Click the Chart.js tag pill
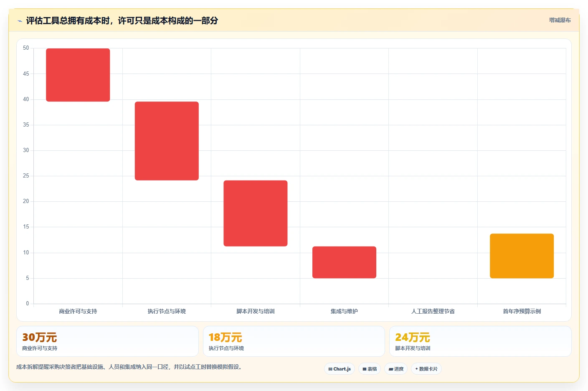Image resolution: width=588 pixels, height=391 pixels. click(x=340, y=369)
